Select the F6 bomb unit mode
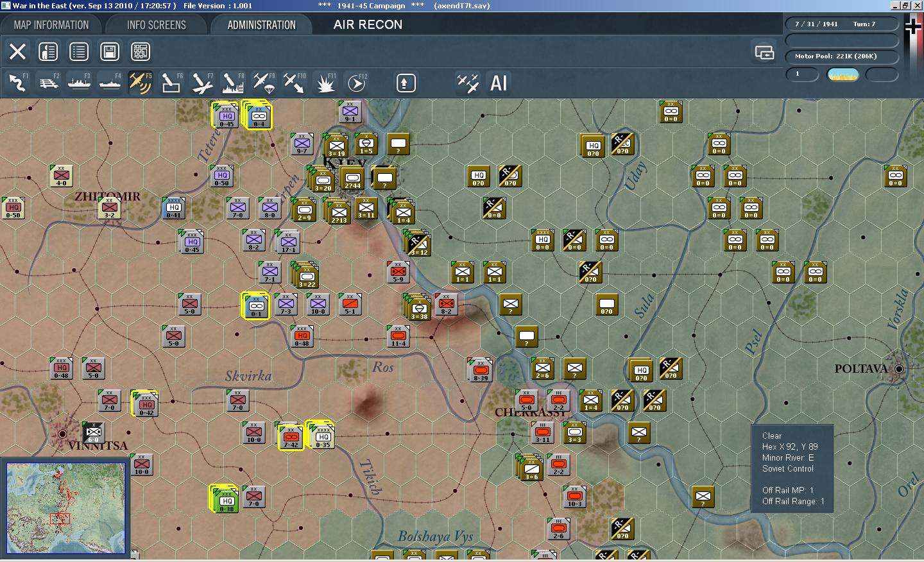 coord(171,83)
